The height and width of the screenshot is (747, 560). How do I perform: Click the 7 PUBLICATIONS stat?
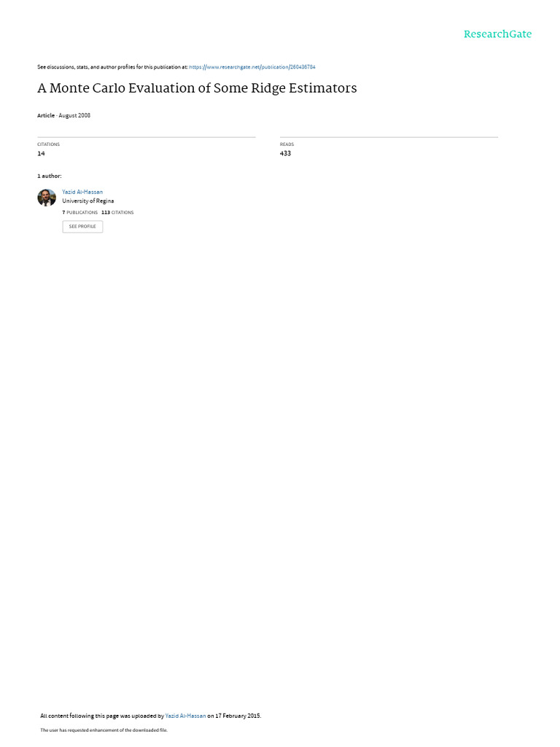point(80,212)
